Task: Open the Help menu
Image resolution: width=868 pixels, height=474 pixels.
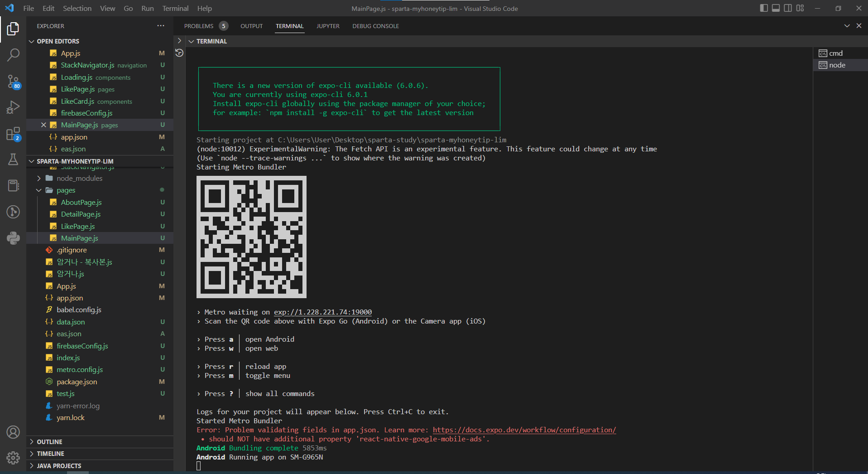Action: click(205, 8)
